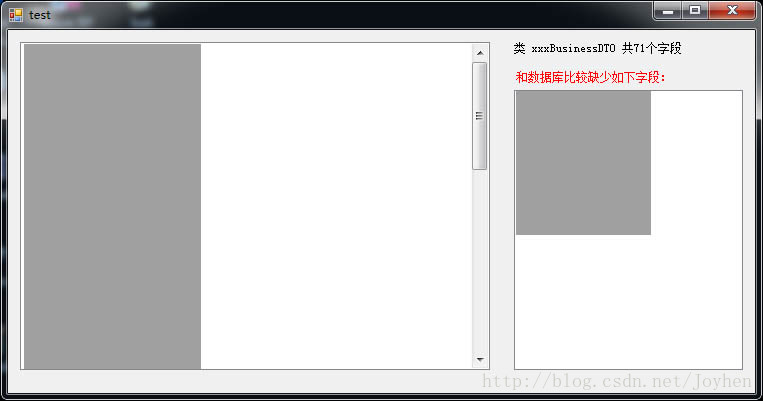Click the scroll up arrow of left list

480,53
